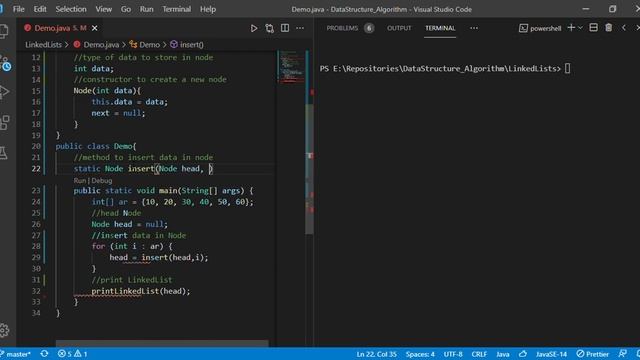Viewport: 640px width, 360px height.
Task: Click printLinkedList(head) error on line 32
Action: click(x=140, y=291)
